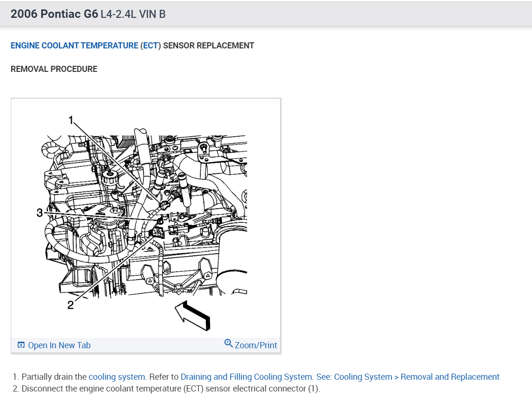Viewport: 532px width, 407px height.
Task: Open the ECT abbreviation link
Action: pyautogui.click(x=151, y=46)
